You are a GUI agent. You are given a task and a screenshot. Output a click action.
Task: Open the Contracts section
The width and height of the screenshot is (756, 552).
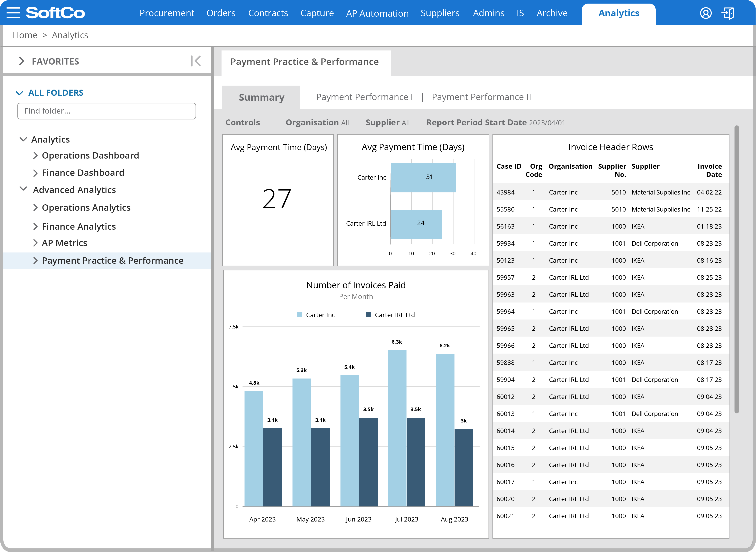point(268,13)
